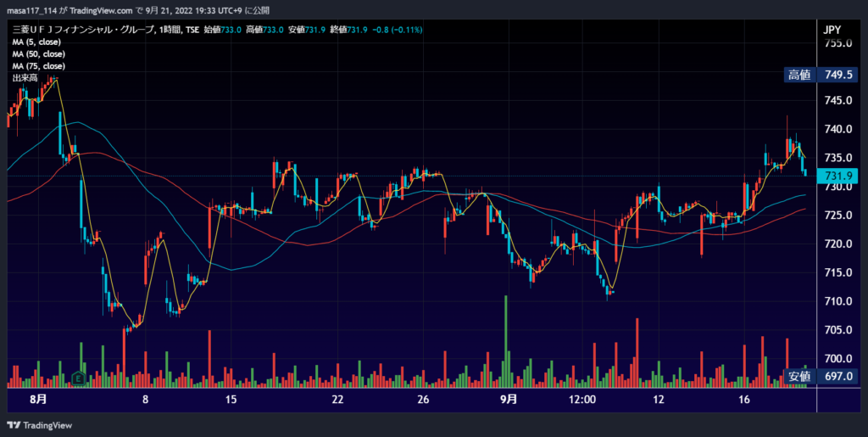The width and height of the screenshot is (868, 437).
Task: Click the JPY currency label
Action: pyautogui.click(x=832, y=30)
